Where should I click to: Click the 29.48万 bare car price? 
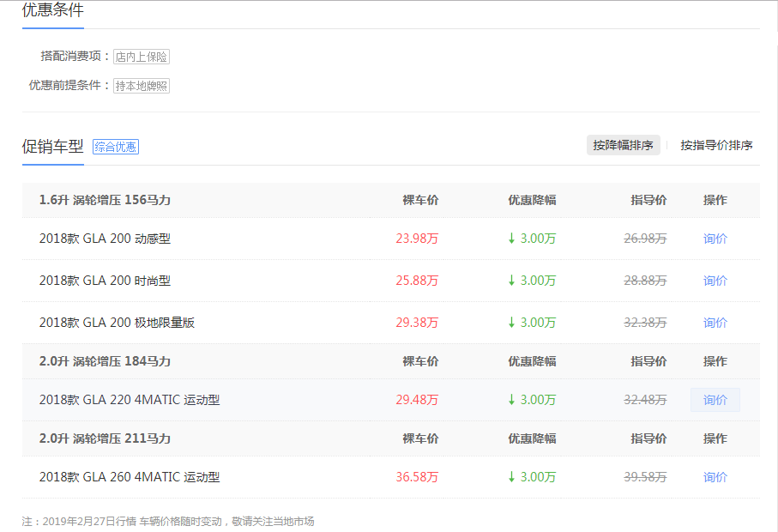[417, 400]
